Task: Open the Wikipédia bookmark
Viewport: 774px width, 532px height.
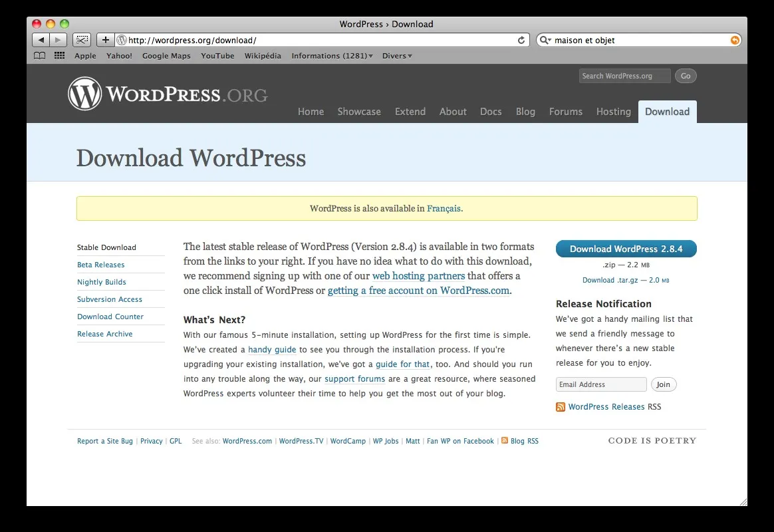Action: click(x=263, y=56)
